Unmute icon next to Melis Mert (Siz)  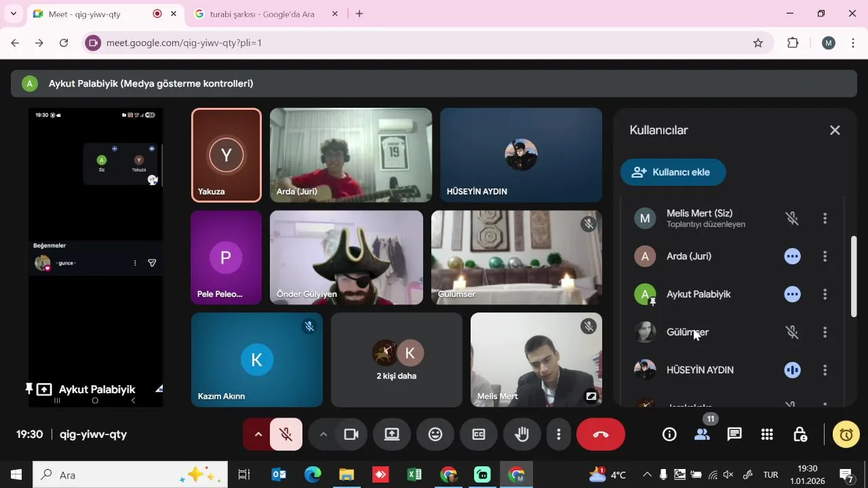point(792,218)
